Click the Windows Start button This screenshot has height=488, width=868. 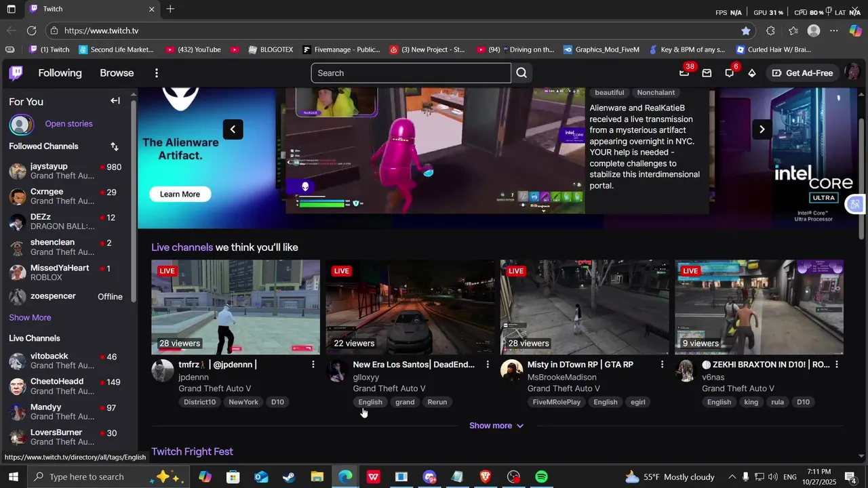[13, 476]
